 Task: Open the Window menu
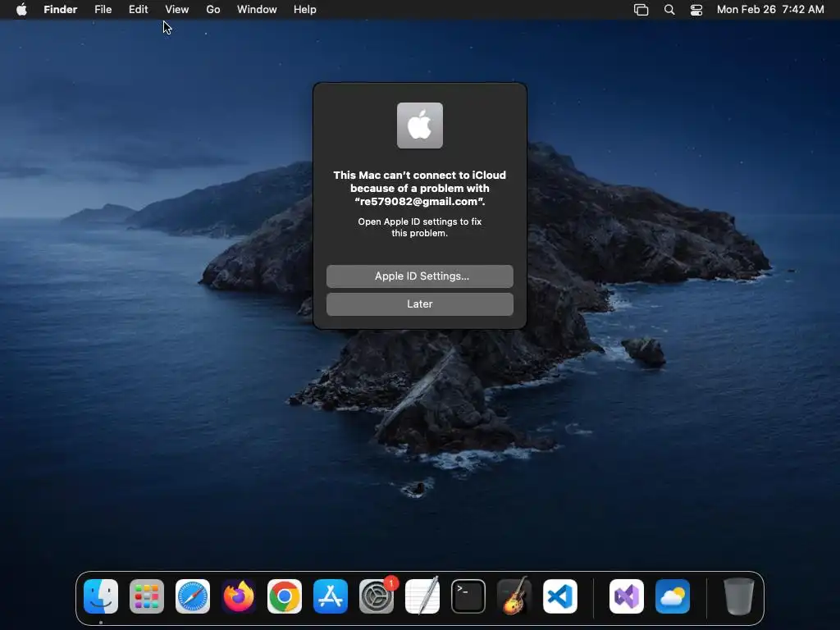(x=257, y=10)
